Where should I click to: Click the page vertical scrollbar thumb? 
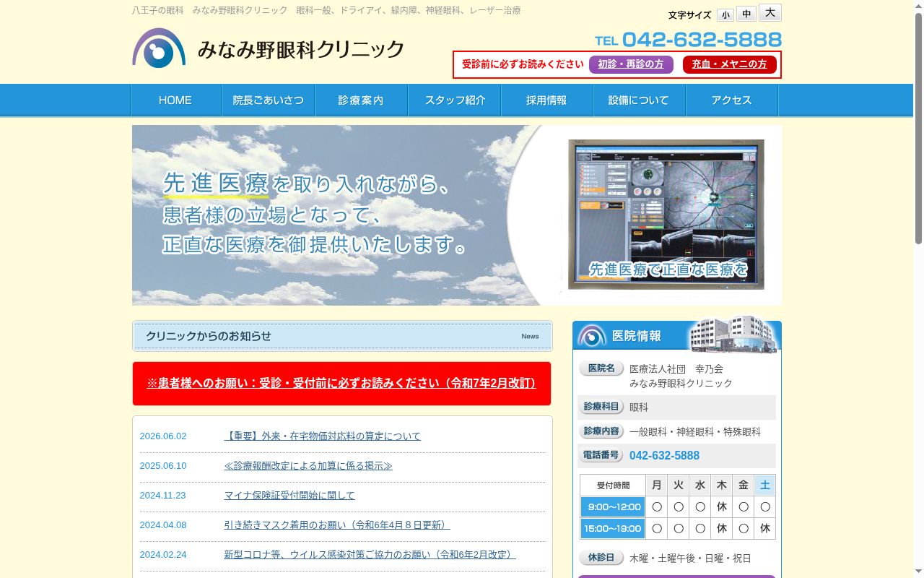pos(918,130)
